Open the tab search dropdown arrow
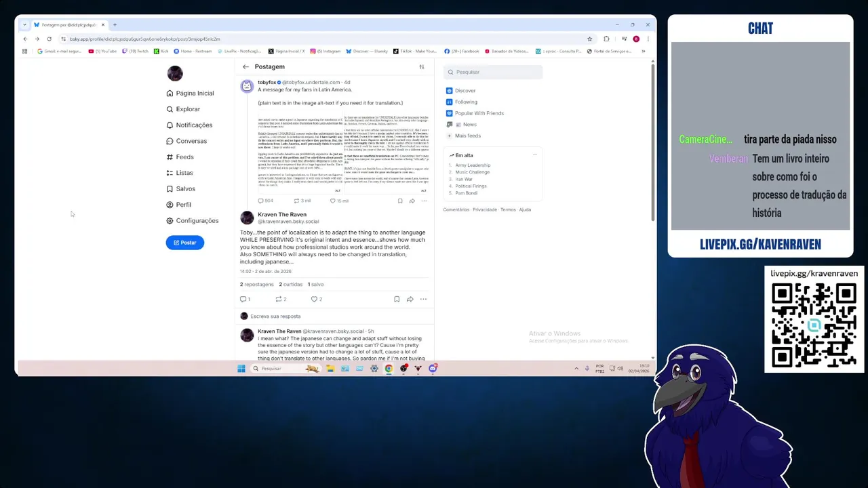Image resolution: width=868 pixels, height=488 pixels. point(24,24)
